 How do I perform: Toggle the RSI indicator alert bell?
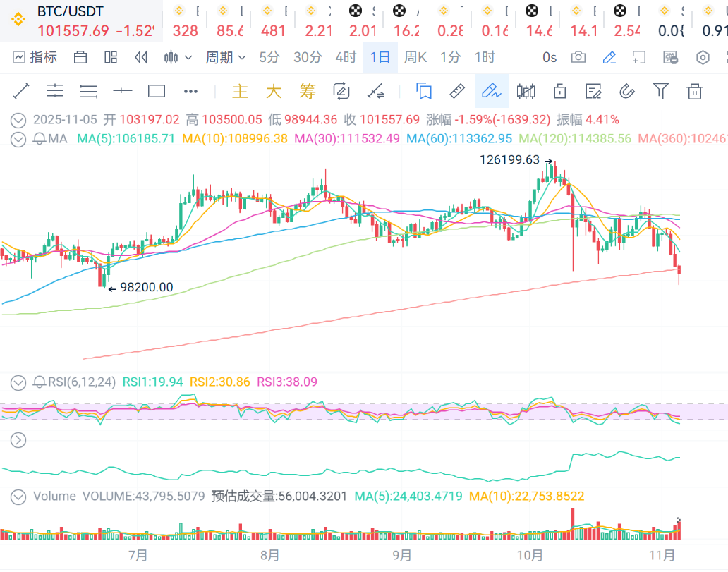tap(40, 382)
